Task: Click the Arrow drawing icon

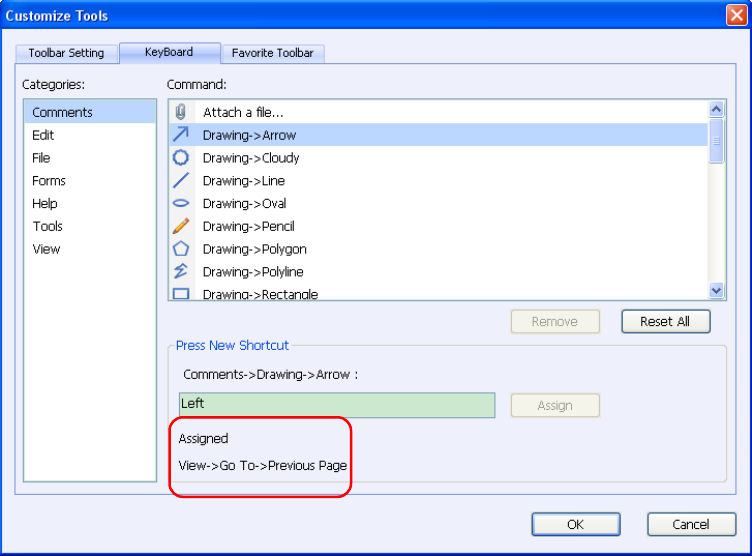Action: pos(180,134)
